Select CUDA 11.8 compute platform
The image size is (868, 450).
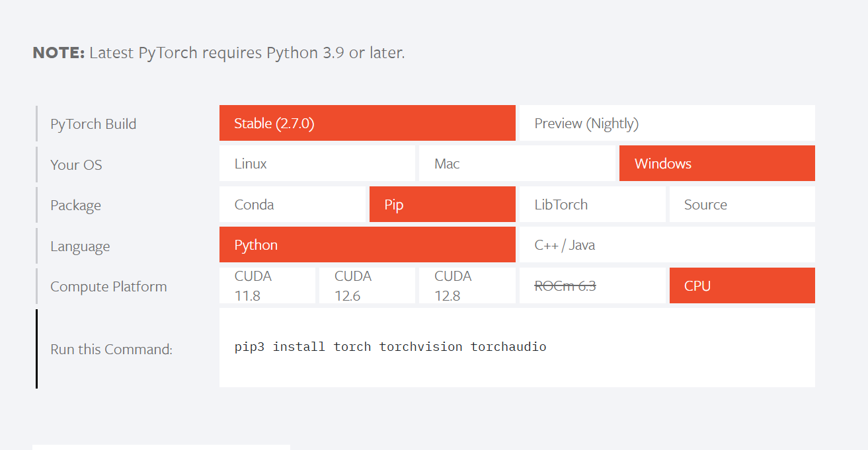267,285
